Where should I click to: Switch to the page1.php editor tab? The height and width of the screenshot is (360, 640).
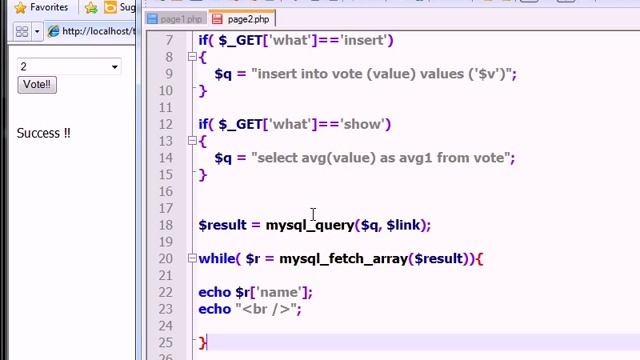pos(175,19)
